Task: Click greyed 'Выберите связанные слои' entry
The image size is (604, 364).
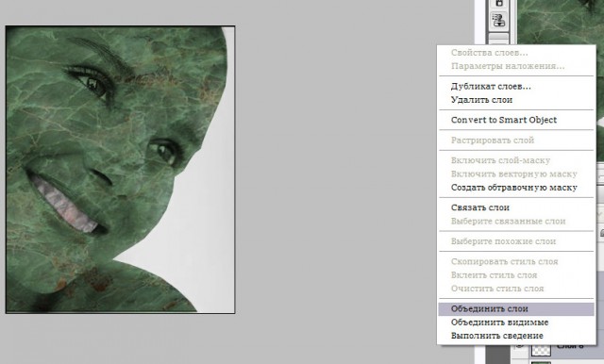Action: click(516, 222)
